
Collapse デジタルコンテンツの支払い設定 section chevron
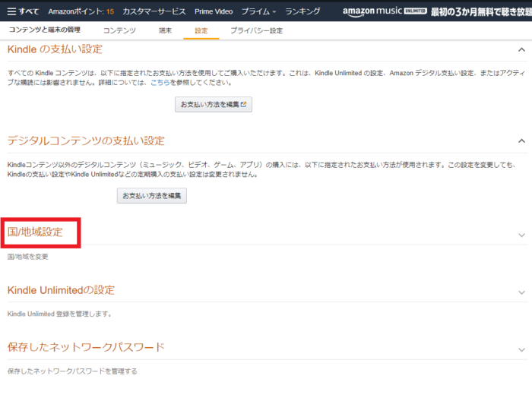point(521,141)
